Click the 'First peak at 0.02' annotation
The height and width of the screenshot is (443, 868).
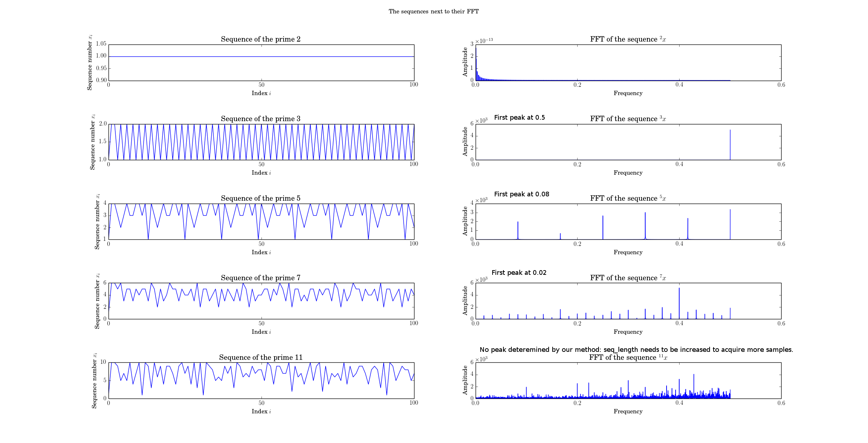[519, 273]
